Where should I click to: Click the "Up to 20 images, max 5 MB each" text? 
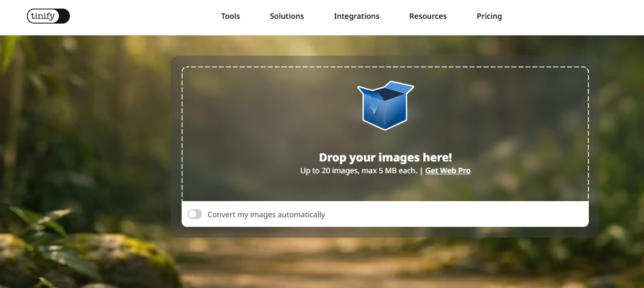click(x=358, y=171)
